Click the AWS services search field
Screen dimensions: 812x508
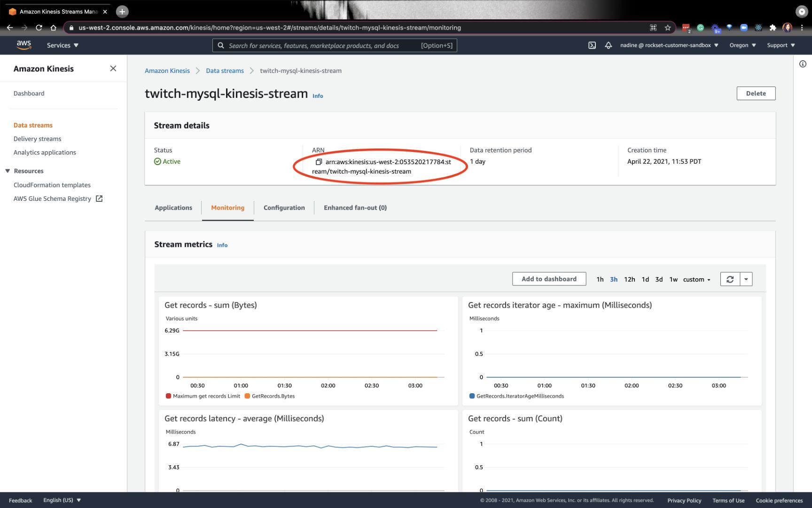(x=335, y=45)
